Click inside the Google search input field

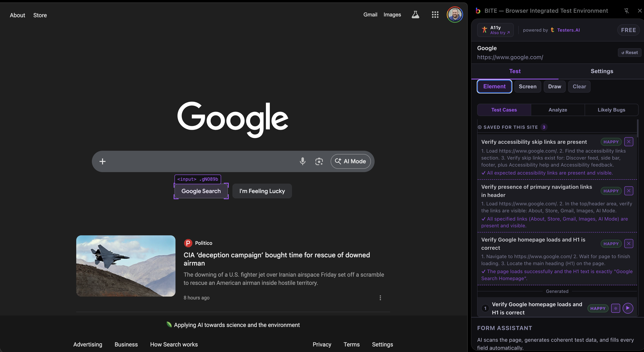(x=200, y=161)
